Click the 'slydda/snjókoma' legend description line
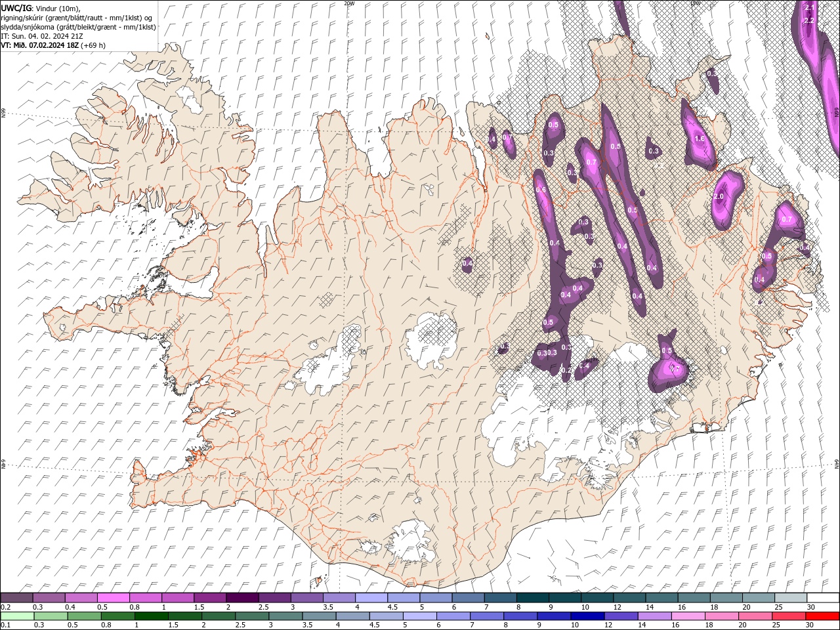Image resolution: width=840 pixels, height=630 pixels. 79,27
